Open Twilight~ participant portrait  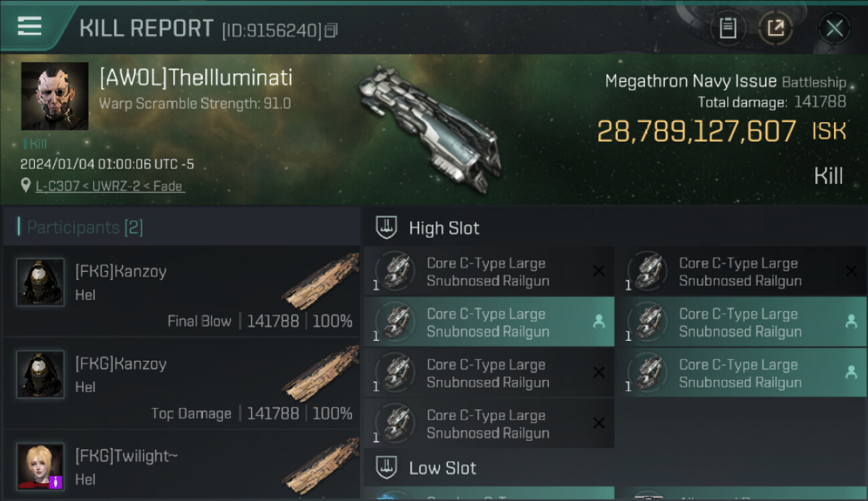pyautogui.click(x=41, y=466)
